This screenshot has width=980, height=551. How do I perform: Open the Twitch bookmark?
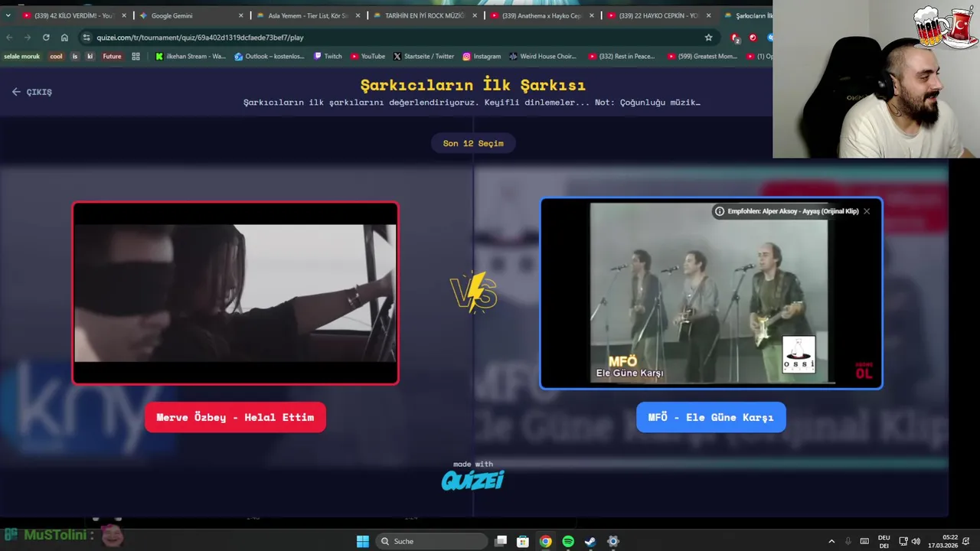328,56
